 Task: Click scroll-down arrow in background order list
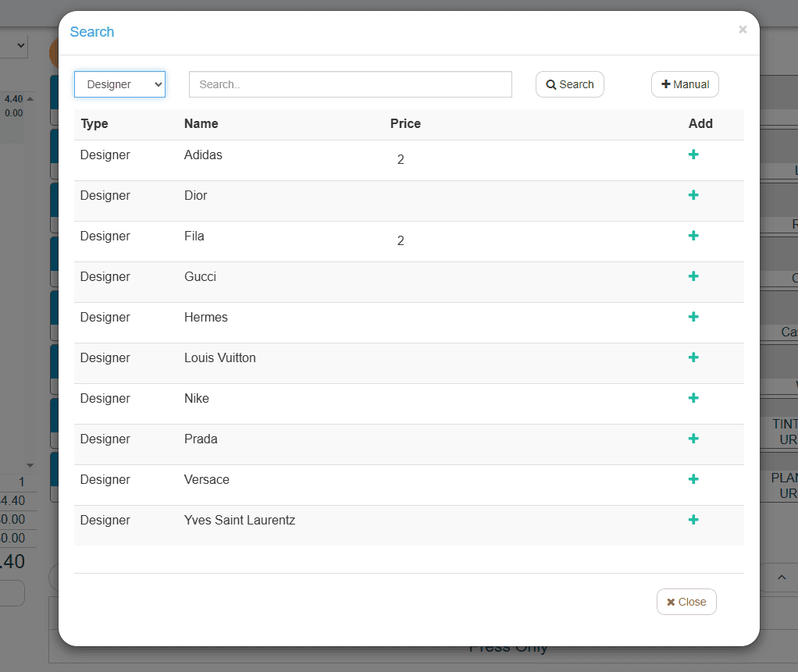30,465
